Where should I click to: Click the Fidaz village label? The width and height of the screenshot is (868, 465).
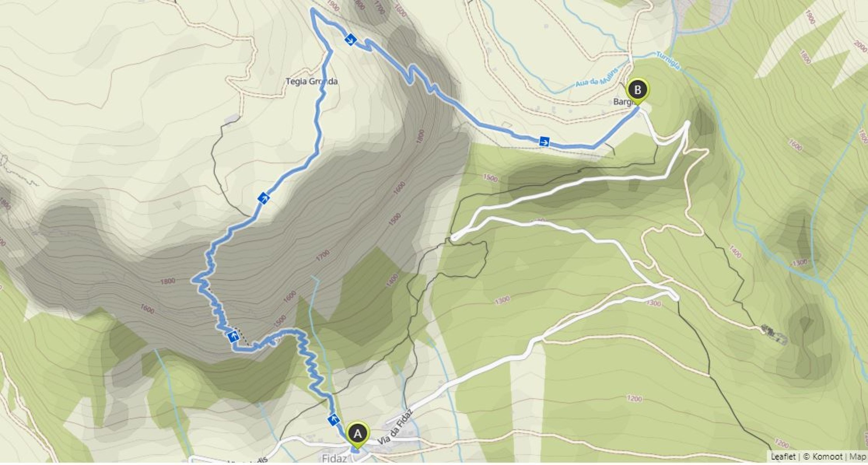point(334,458)
